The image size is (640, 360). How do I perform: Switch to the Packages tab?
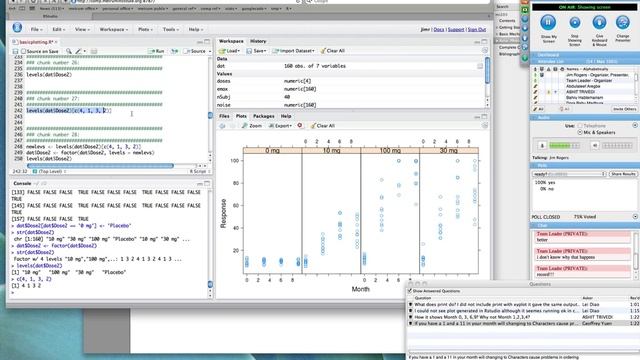[x=264, y=116]
